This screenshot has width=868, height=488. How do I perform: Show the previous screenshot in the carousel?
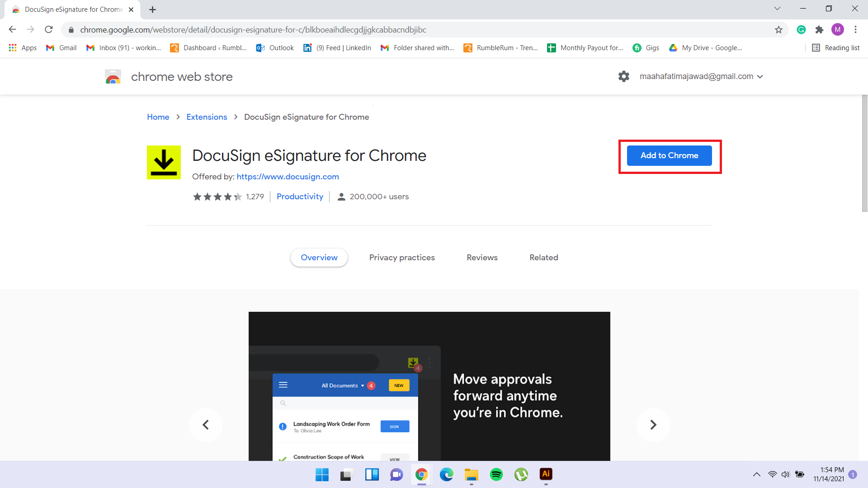click(206, 425)
